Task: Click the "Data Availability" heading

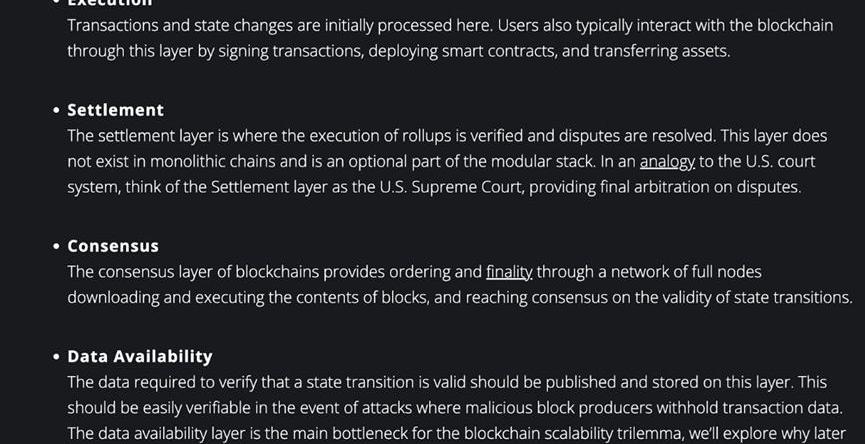Action: 140,356
